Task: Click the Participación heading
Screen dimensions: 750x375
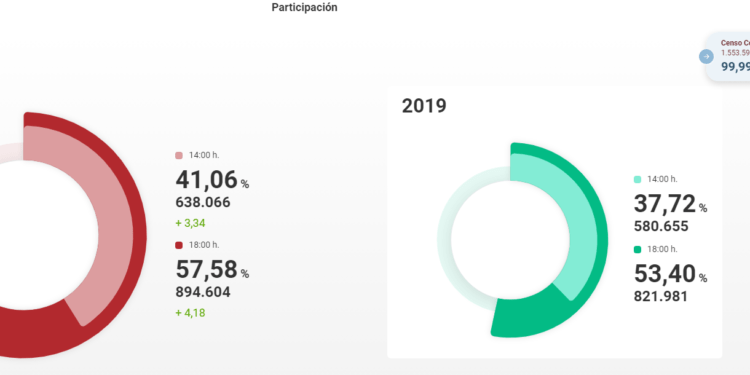Action: coord(304,7)
